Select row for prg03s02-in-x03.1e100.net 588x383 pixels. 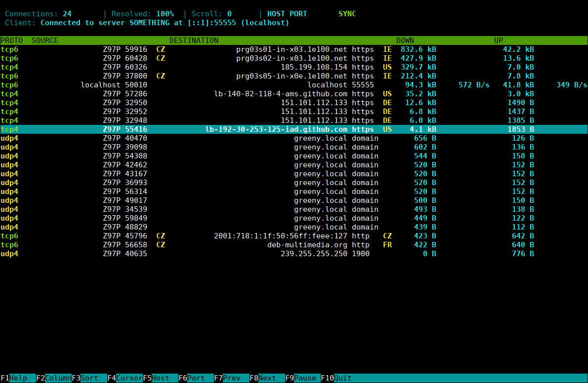point(294,58)
